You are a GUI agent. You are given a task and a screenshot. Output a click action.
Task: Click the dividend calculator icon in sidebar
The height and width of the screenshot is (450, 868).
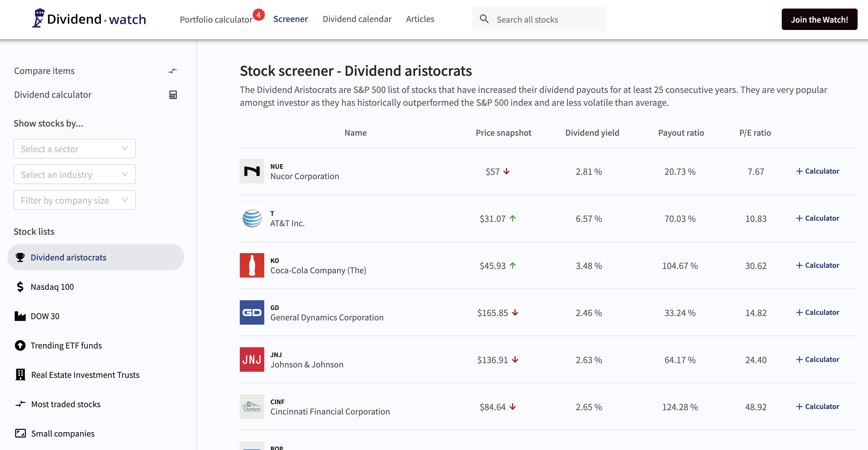(173, 95)
